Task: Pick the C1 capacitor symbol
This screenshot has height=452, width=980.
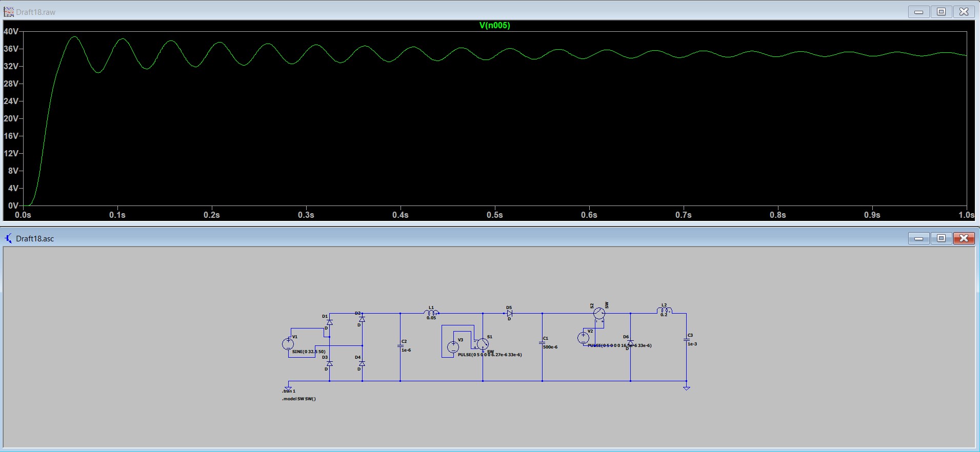Action: [x=542, y=343]
